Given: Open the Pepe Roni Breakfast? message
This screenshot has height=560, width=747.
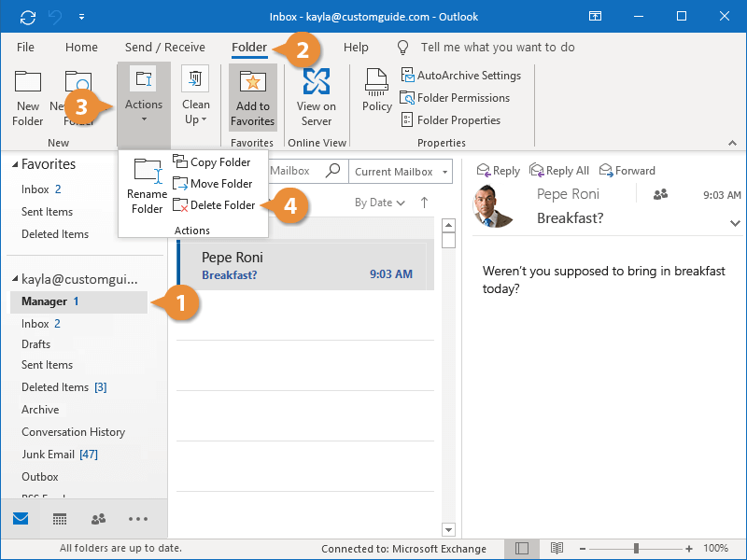Looking at the screenshot, I should tap(305, 265).
